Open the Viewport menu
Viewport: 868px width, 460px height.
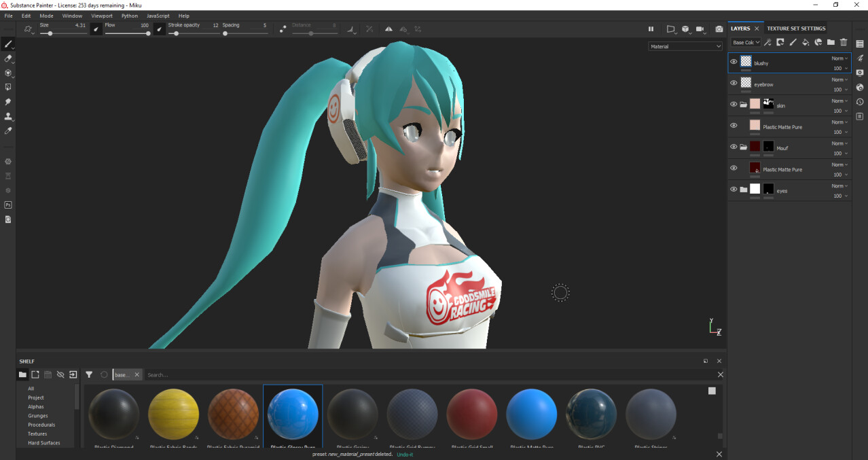[102, 16]
